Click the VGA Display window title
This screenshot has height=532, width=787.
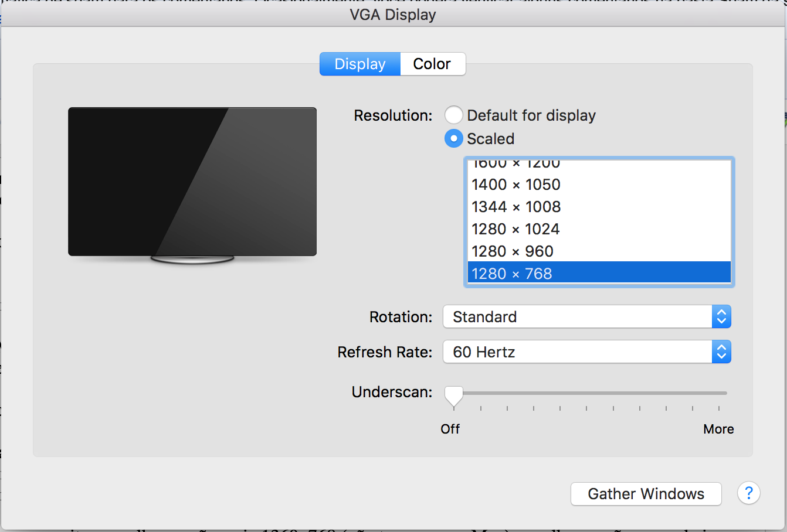(393, 14)
